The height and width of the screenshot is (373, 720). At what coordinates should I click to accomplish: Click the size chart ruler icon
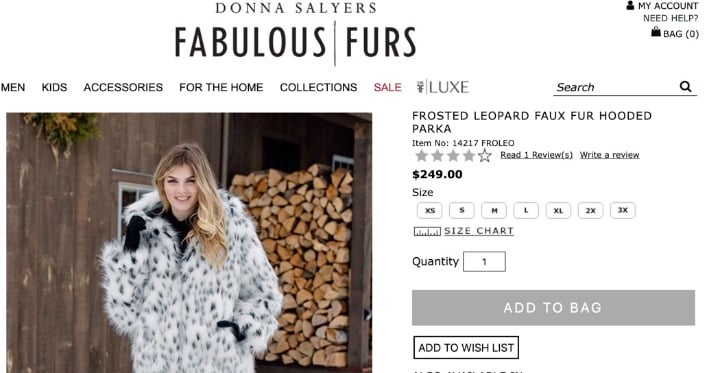tap(427, 232)
